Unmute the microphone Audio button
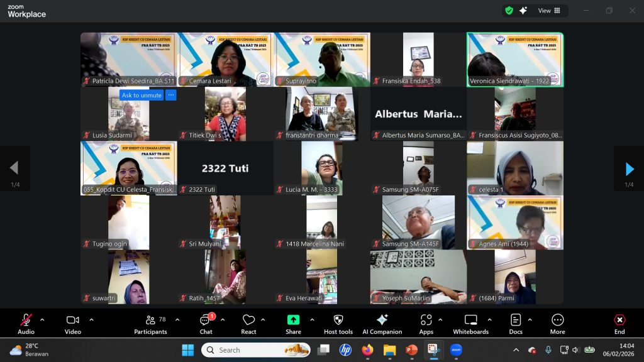The image size is (644, 362). [26, 324]
